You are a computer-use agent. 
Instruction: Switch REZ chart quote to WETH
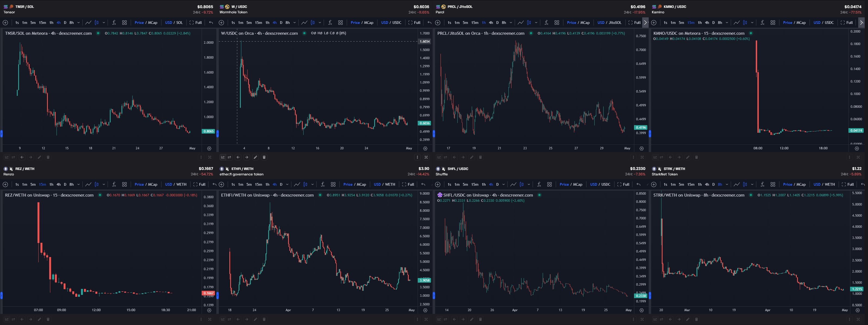click(181, 185)
